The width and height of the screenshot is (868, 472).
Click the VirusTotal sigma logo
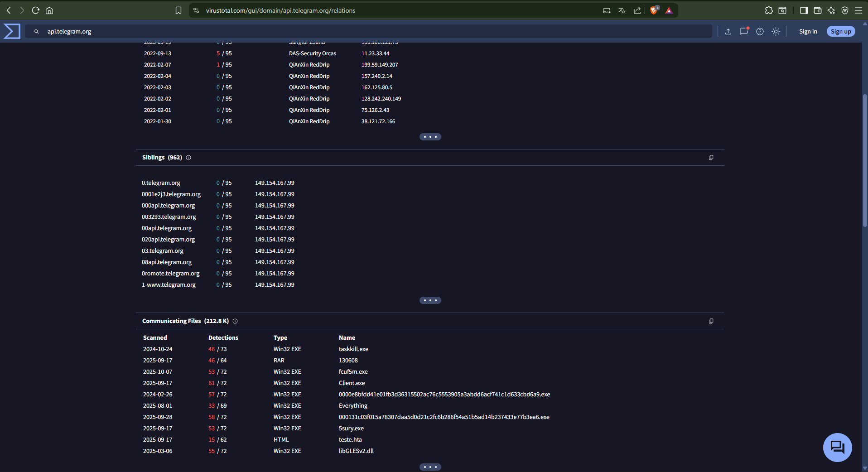[12, 31]
